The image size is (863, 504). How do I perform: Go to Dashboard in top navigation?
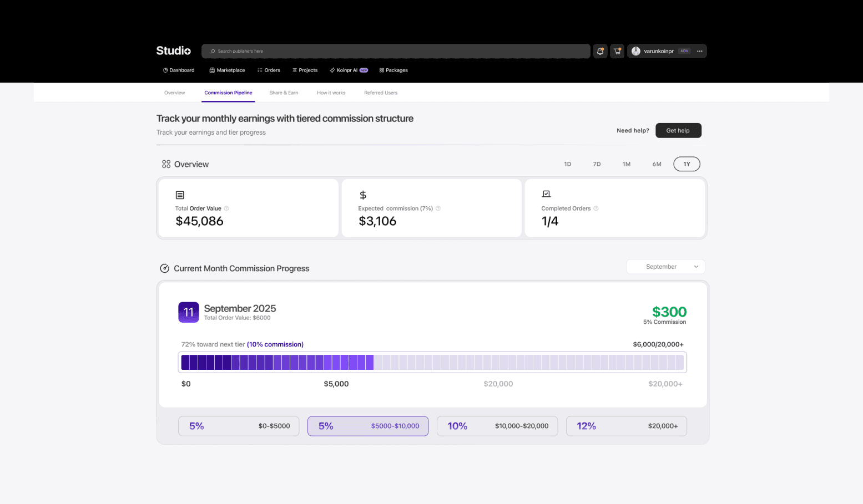179,70
